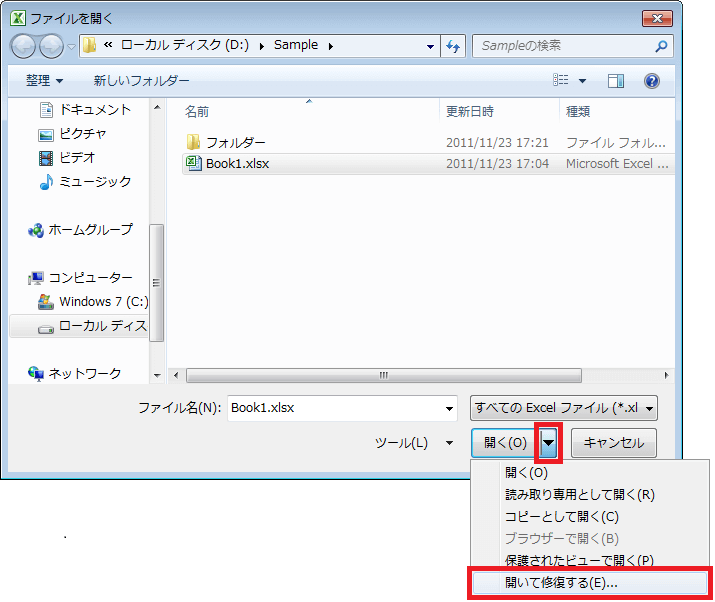Click the Forward navigation arrow
Image resolution: width=715 pixels, height=602 pixels.
pyautogui.click(x=51, y=46)
